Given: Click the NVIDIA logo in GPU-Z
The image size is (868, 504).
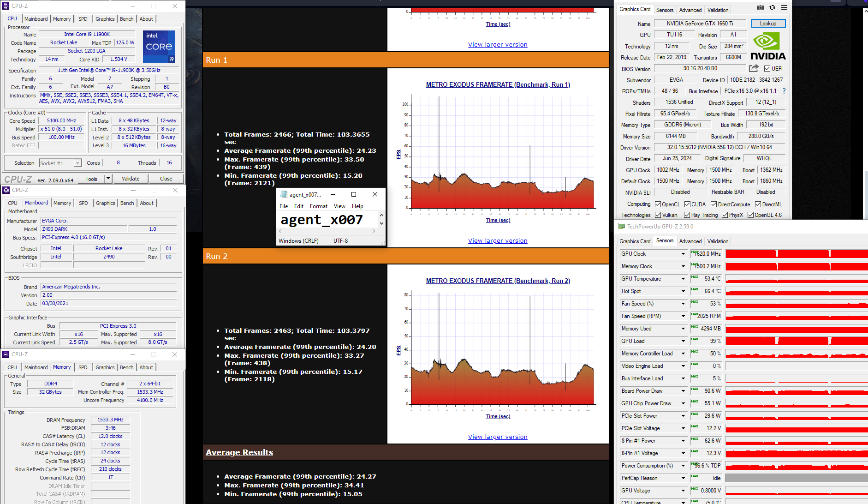Looking at the screenshot, I should 768,47.
